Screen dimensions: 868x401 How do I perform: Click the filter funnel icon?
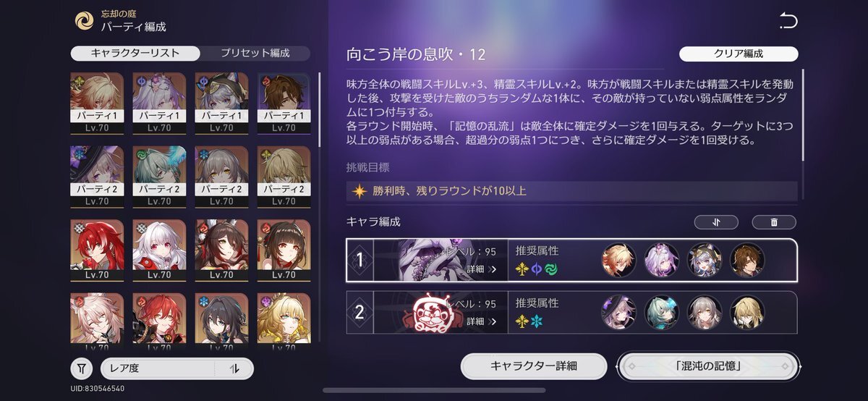[82, 368]
